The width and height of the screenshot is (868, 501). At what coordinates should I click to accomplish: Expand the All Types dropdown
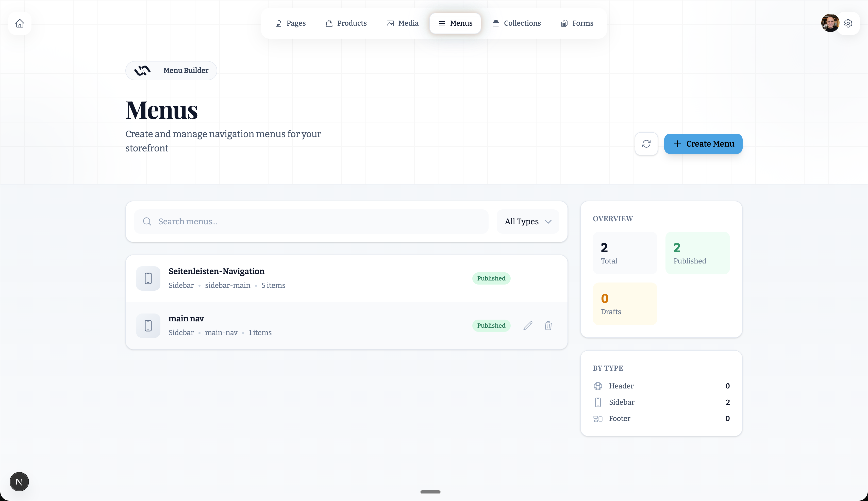point(528,222)
